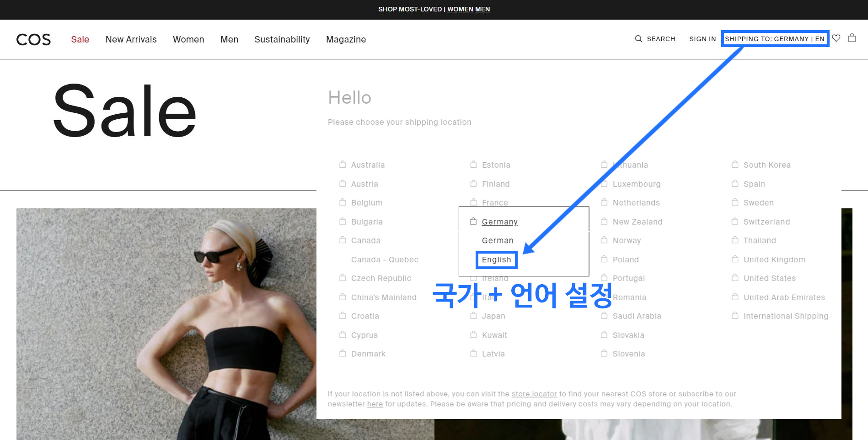Choose Australia as shipping location
The height and width of the screenshot is (440, 868).
[x=368, y=165]
